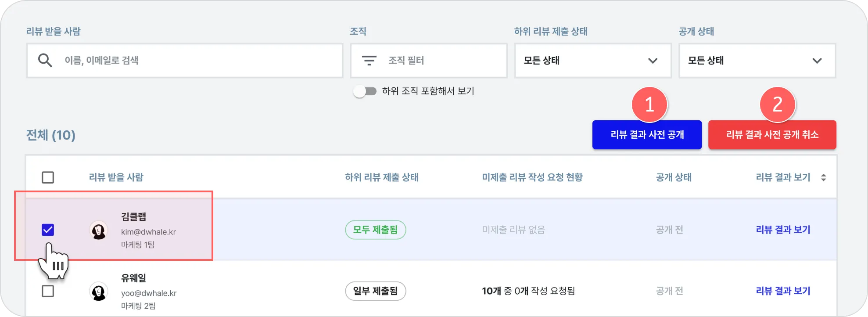This screenshot has height=317, width=868.
Task: Uncheck the 김클랩 row checkbox
Action: 48,230
